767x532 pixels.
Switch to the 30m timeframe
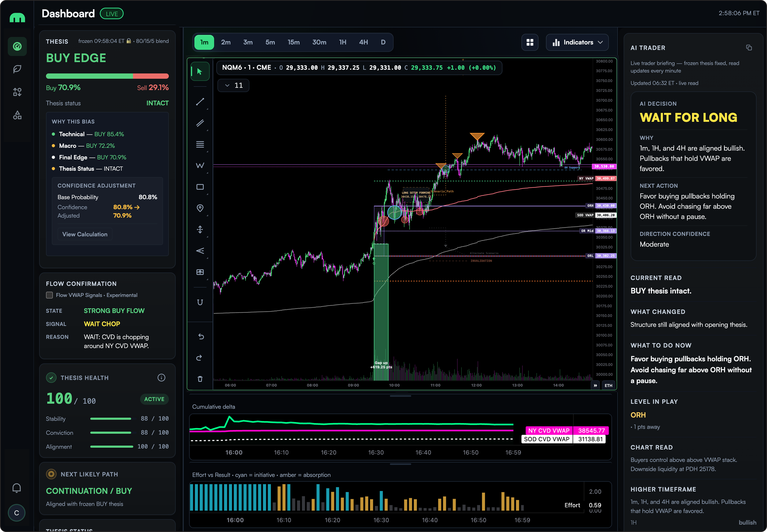(x=319, y=42)
